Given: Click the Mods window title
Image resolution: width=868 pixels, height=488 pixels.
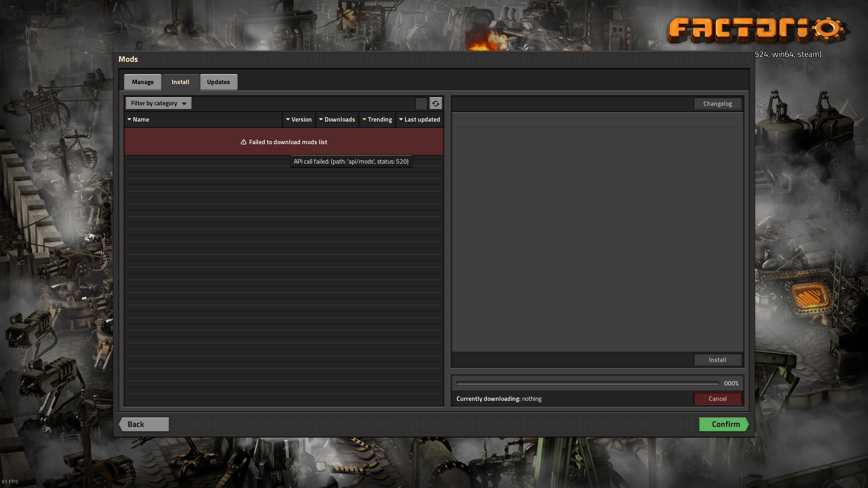Looking at the screenshot, I should tap(128, 59).
